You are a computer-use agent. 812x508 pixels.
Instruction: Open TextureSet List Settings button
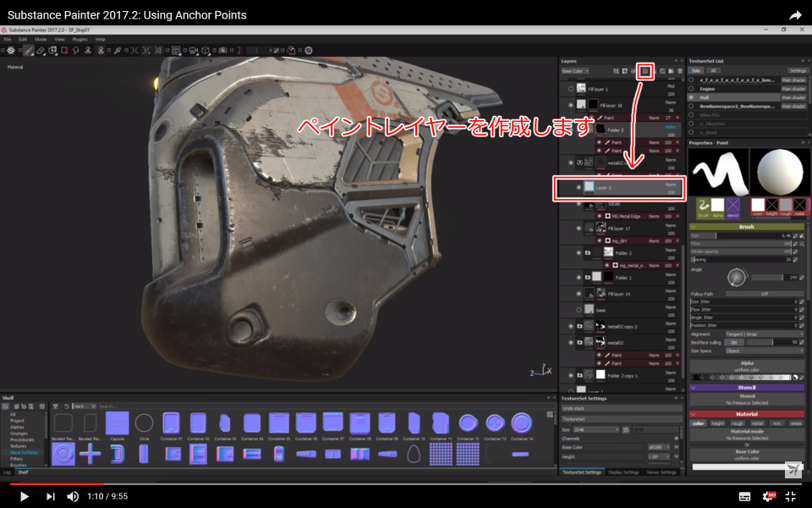coord(798,70)
